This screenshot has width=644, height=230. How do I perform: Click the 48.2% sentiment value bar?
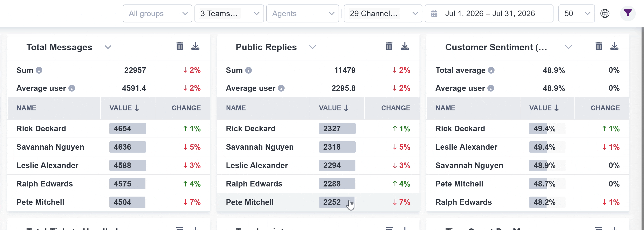point(547,202)
